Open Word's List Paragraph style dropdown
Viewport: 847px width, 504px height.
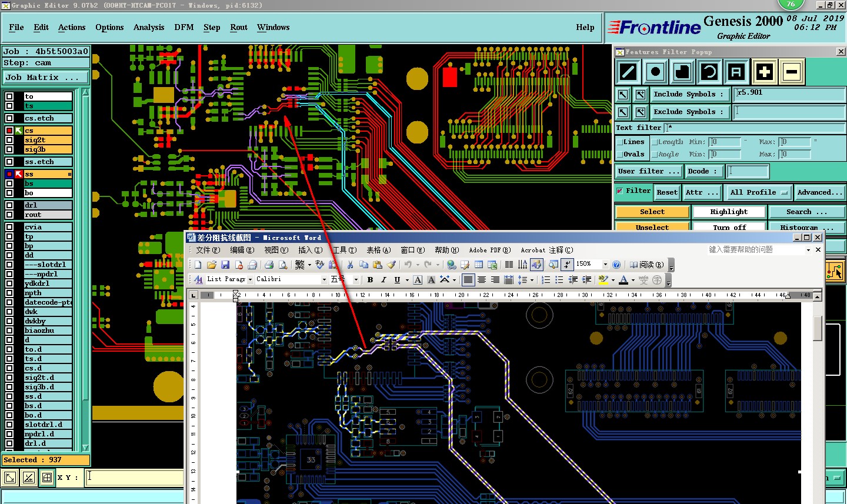(250, 280)
